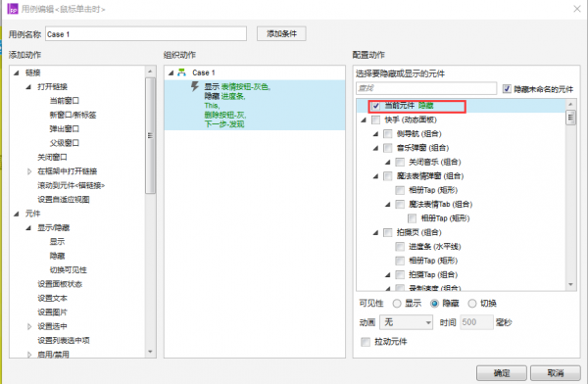Select the 显示 visibility radio button
Screen dimensions: 588x384
(397, 304)
